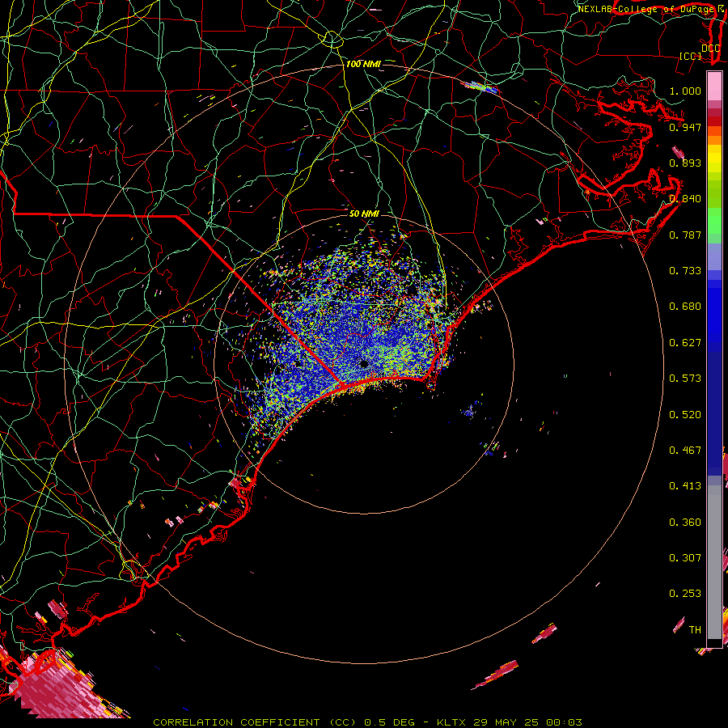Click the TH threshold label

tap(695, 630)
